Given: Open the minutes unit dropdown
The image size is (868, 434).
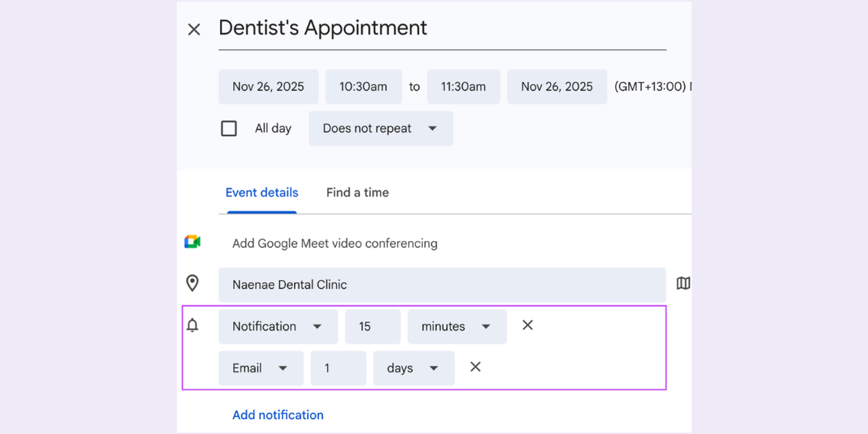Looking at the screenshot, I should tap(456, 326).
